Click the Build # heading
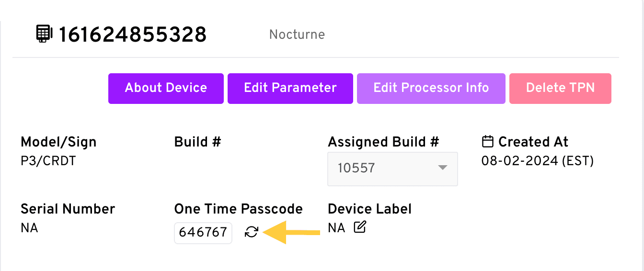The width and height of the screenshot is (644, 271). 197,142
